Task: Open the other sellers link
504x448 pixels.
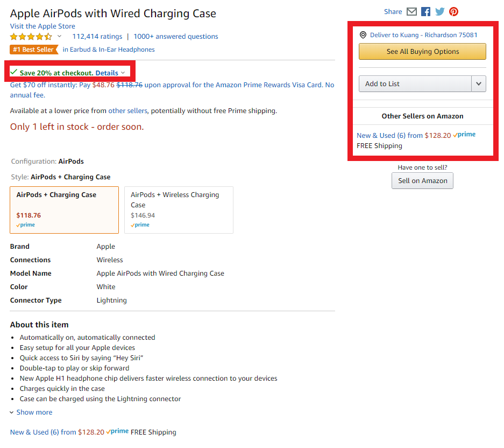Action: point(127,111)
